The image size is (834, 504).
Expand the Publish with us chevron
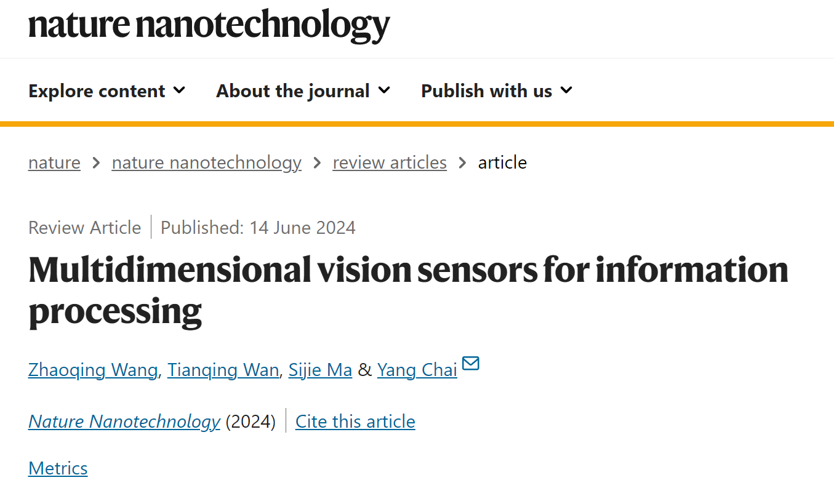[x=567, y=90]
